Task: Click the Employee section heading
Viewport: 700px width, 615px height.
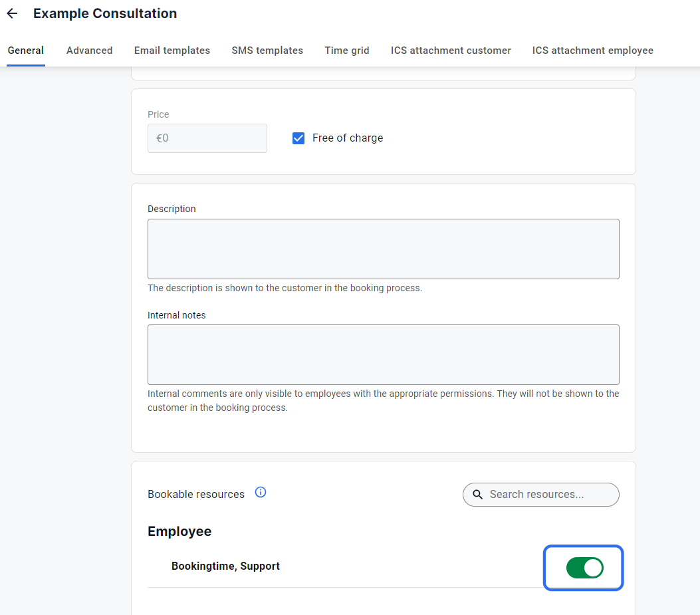Action: pos(179,531)
